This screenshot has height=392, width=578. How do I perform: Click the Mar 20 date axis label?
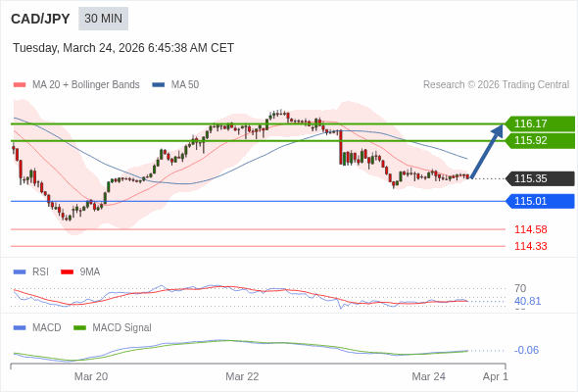91,376
